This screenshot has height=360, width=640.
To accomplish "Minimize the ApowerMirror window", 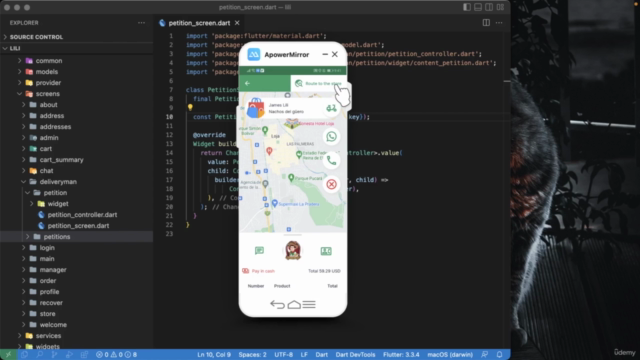I will coord(325,54).
